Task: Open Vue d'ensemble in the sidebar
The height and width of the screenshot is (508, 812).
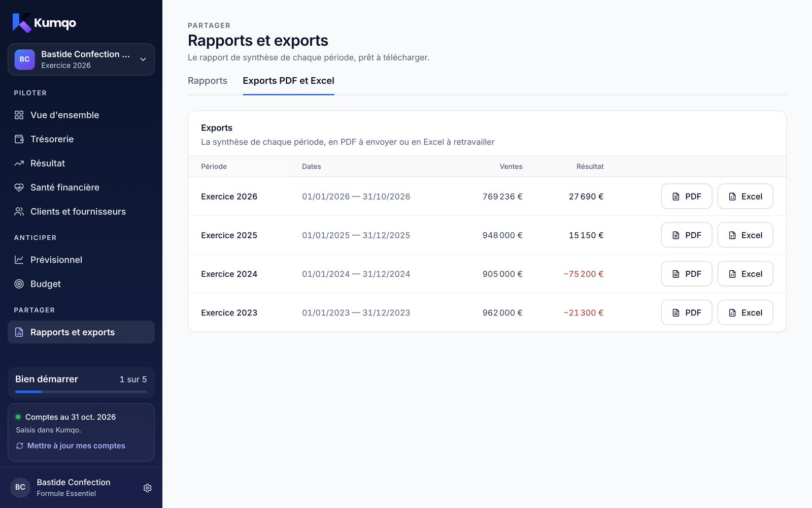Action: pos(81,115)
